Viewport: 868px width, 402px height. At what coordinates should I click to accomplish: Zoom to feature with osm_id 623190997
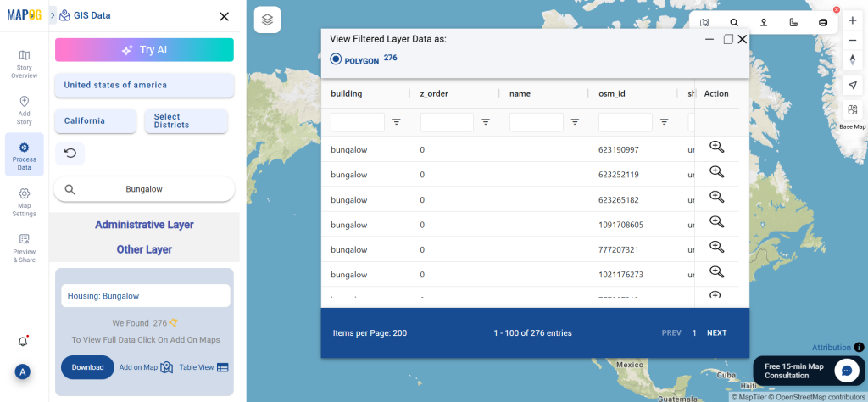pos(717,147)
